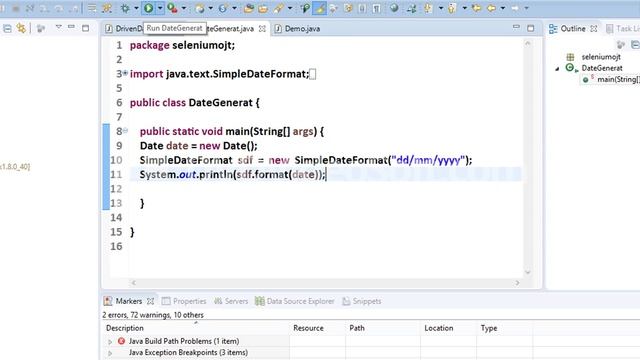The image size is (640, 360).
Task: Close the DateGenerat.java tab
Action: pyautogui.click(x=262, y=29)
